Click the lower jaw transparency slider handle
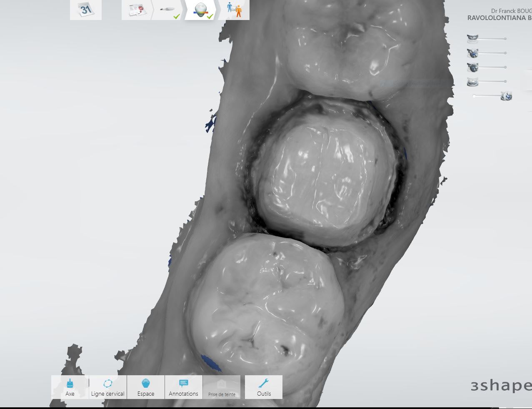Viewport: 532px width, 409px height. pyautogui.click(x=505, y=81)
